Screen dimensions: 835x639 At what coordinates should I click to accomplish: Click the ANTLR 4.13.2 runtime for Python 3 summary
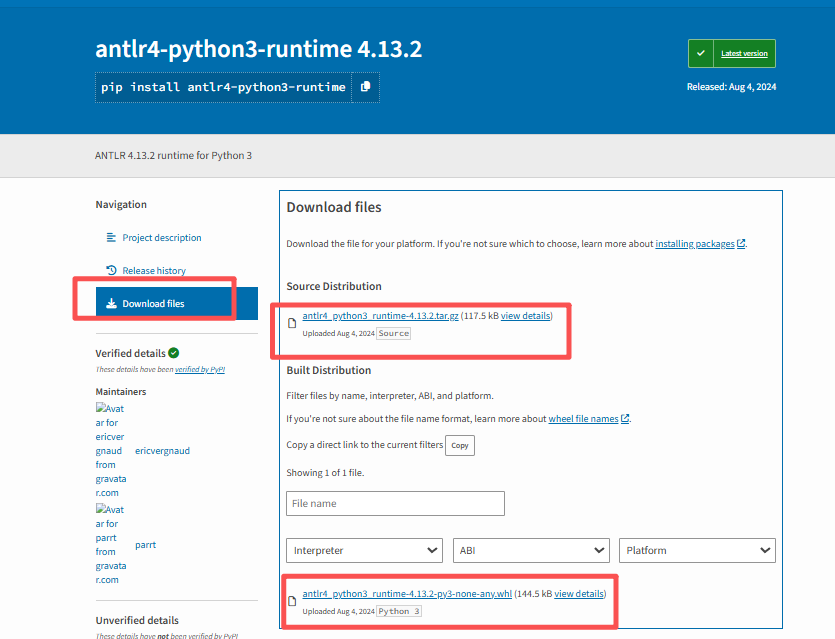coord(173,155)
